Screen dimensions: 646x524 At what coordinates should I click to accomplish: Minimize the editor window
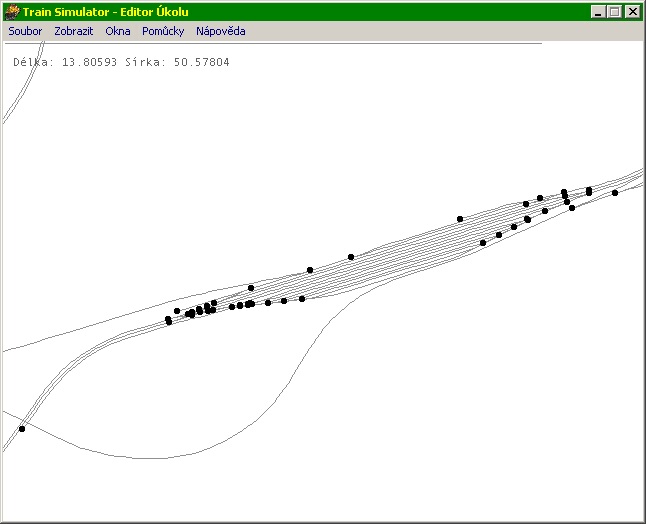point(597,11)
